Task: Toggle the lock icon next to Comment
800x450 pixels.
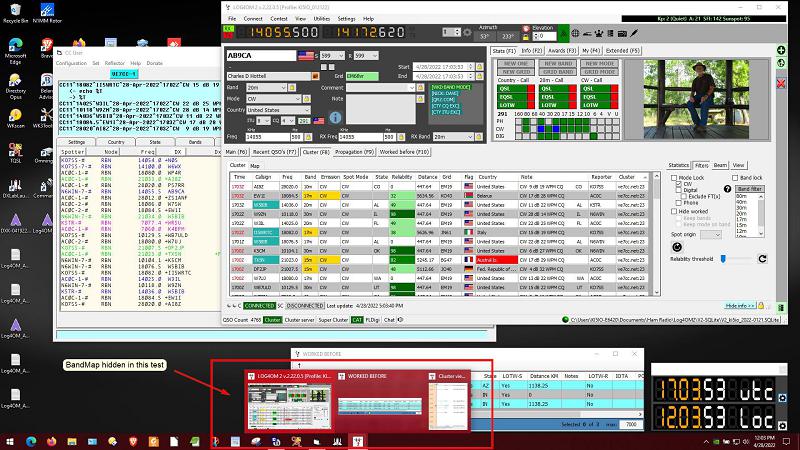Action: (420, 88)
